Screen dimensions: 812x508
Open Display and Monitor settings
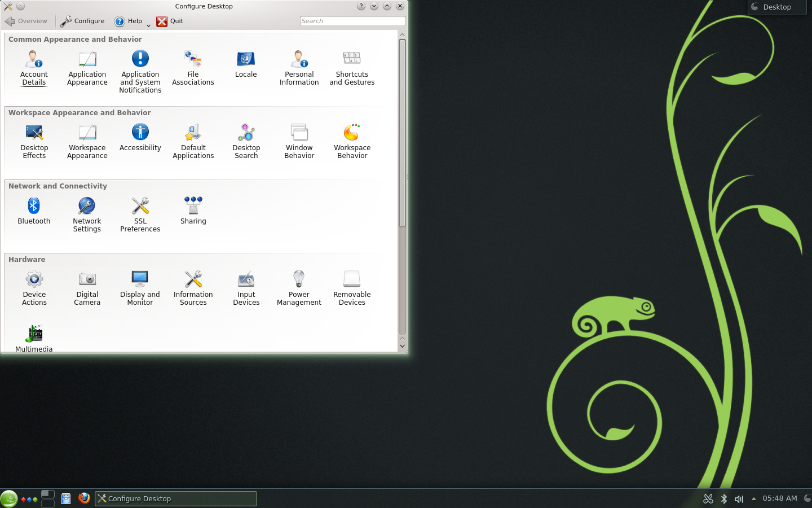click(140, 288)
